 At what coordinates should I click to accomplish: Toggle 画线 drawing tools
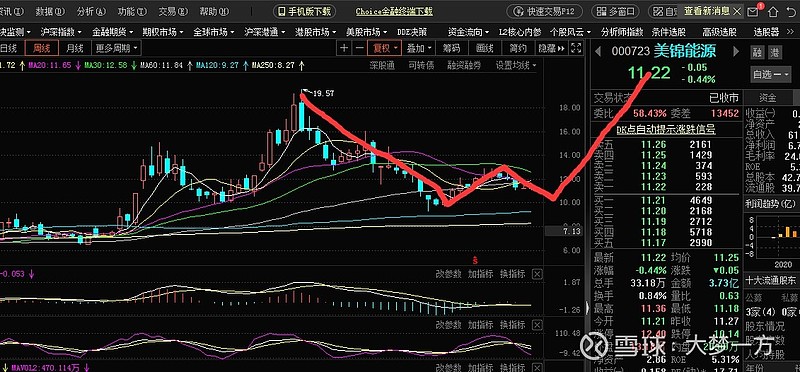(484, 48)
